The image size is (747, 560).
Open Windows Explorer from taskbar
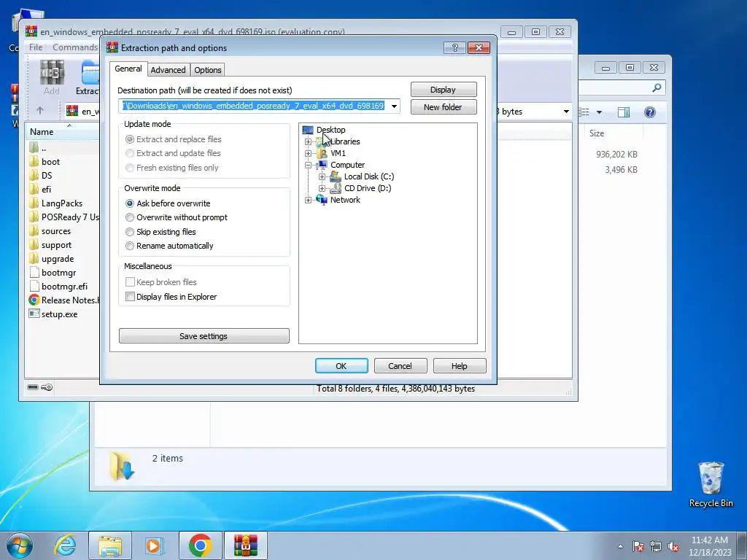pyautogui.click(x=110, y=545)
